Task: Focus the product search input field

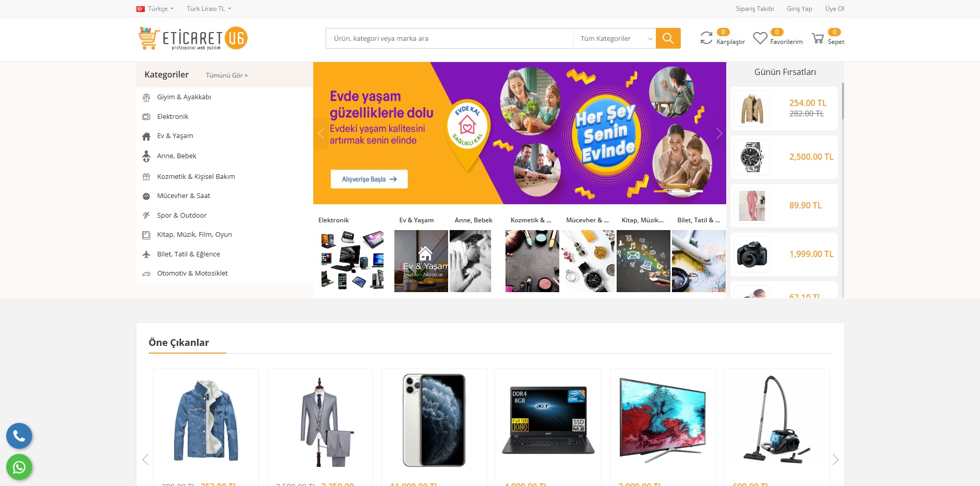Action: coord(450,38)
